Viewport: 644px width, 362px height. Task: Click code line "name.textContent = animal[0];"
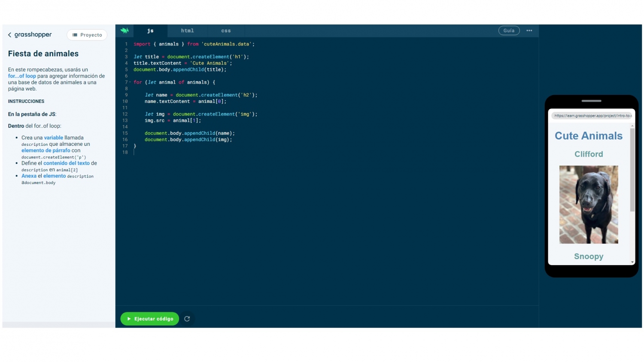185,101
